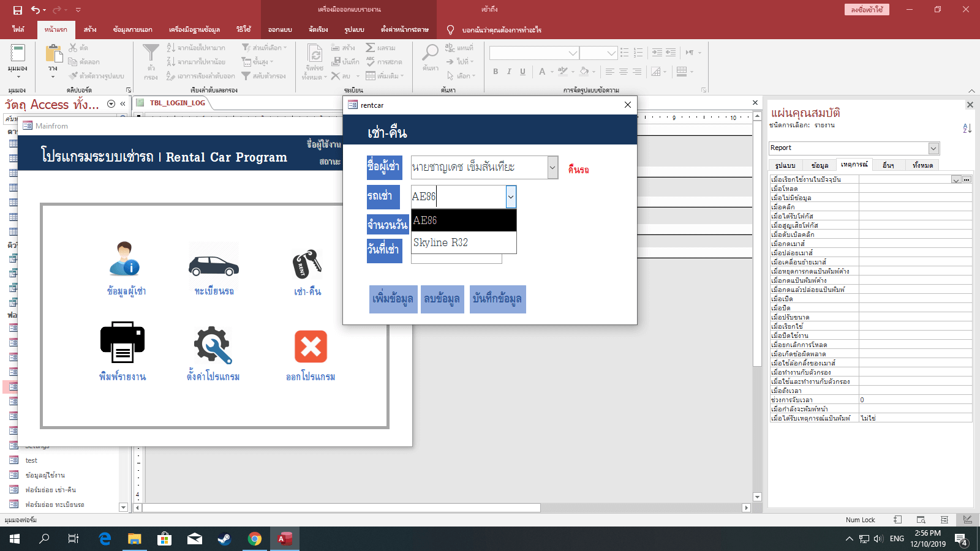This screenshot has height=551, width=980.
Task: Toggle Italic formatting
Action: point(509,72)
